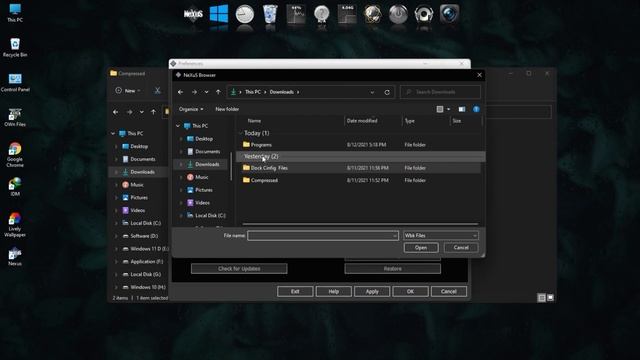Click the OK button in Preferences
The image size is (640, 360).
(410, 291)
